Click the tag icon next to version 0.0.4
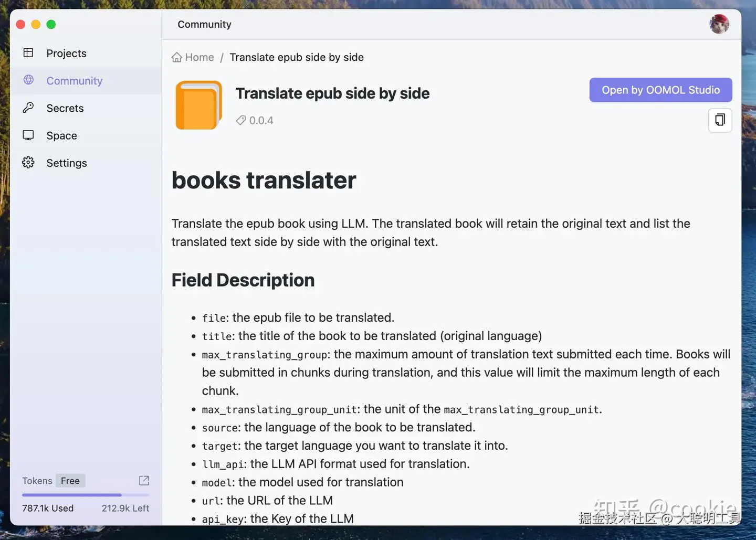 240,120
